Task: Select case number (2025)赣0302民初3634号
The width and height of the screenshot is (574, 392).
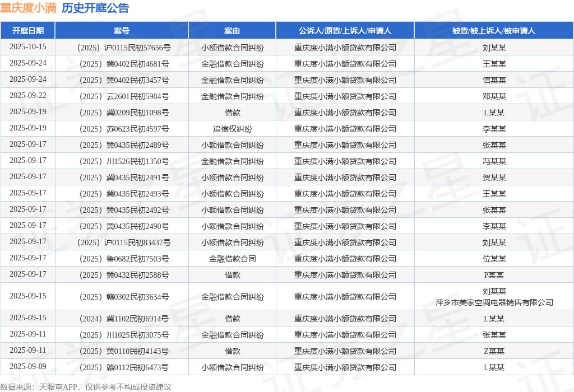Action: click(x=123, y=297)
